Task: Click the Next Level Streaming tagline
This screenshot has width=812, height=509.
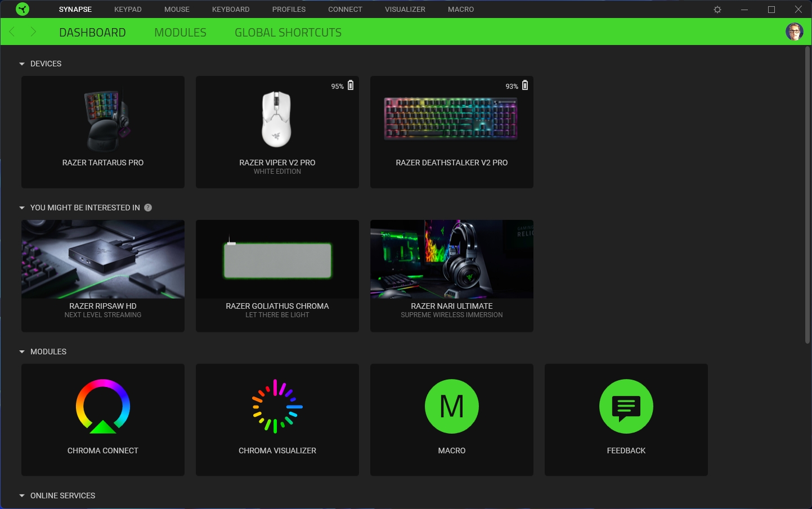Action: coord(103,315)
